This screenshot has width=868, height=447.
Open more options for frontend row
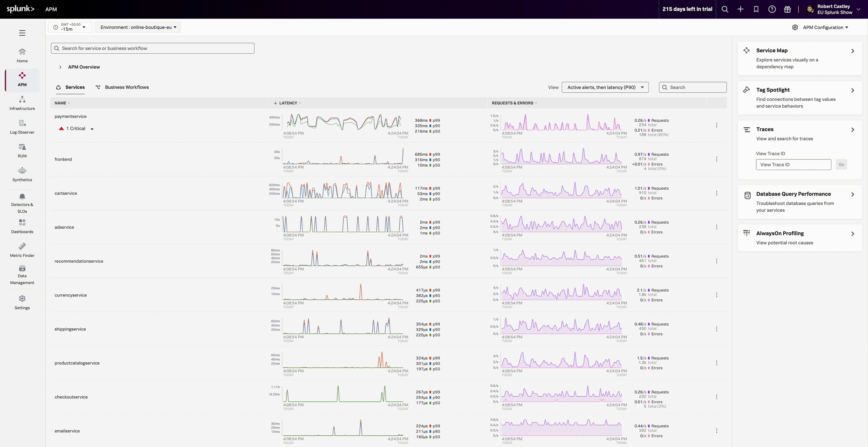click(x=716, y=159)
